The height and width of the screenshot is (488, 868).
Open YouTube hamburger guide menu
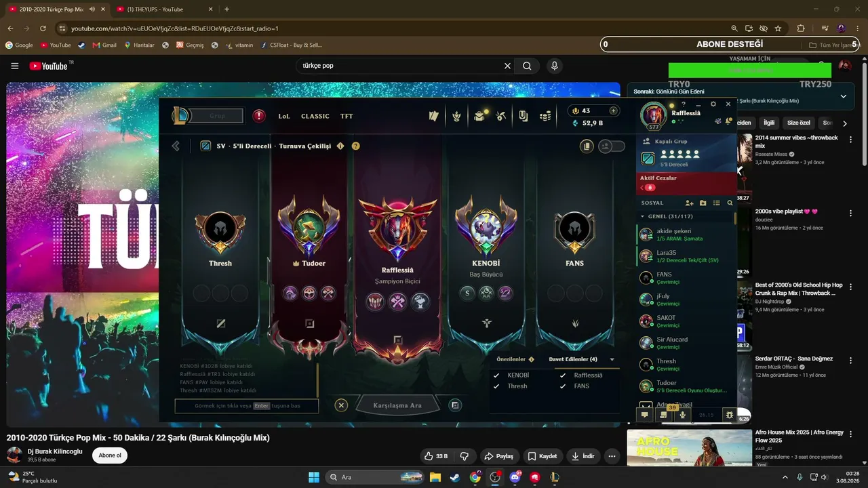(14, 66)
